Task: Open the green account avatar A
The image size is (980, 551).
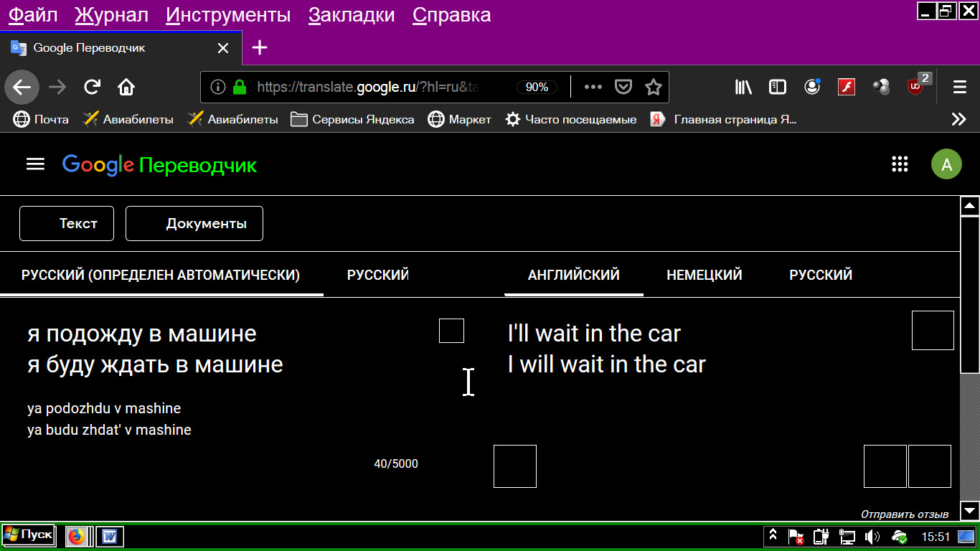Action: 946,164
